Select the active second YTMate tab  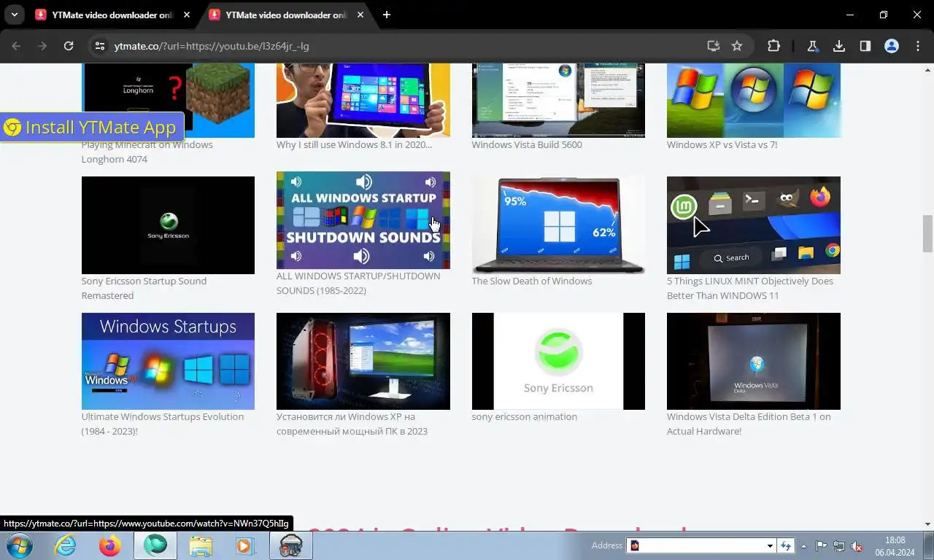point(287,15)
